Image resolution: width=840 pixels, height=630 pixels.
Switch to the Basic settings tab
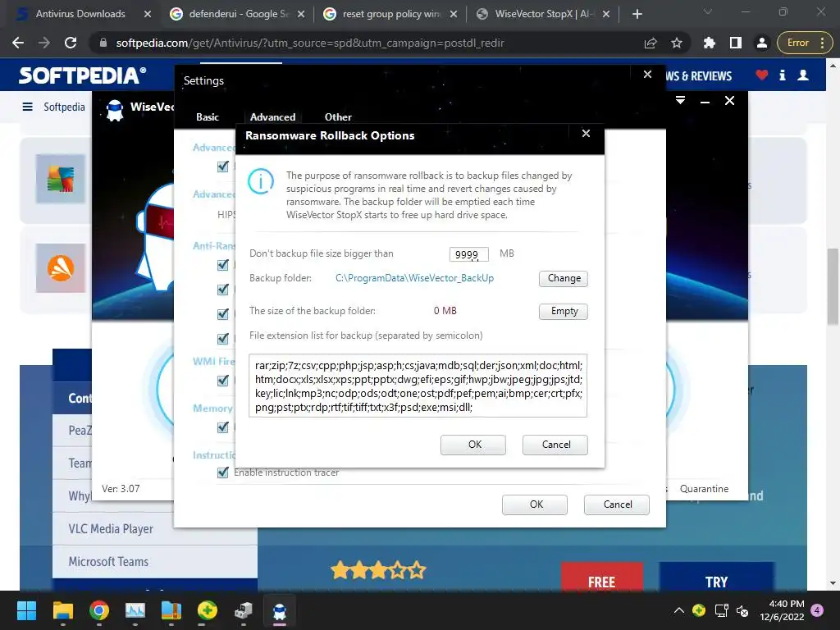[208, 116]
